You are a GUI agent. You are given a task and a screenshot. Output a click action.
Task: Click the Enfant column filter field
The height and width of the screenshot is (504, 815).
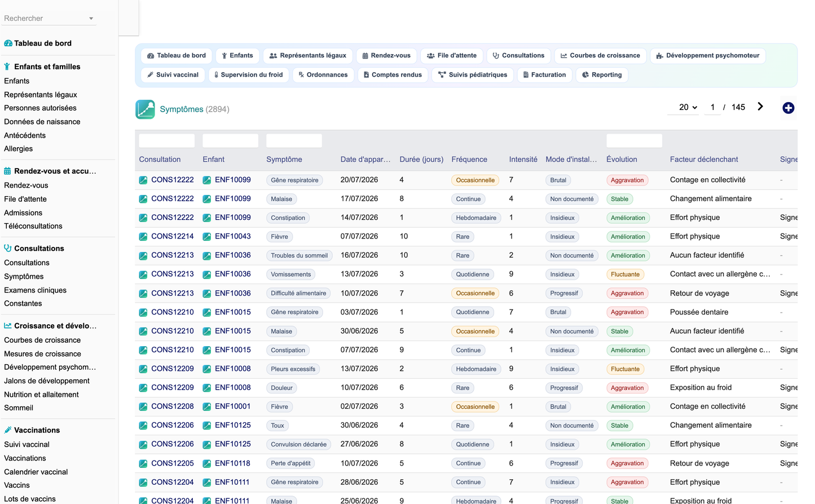pos(231,141)
